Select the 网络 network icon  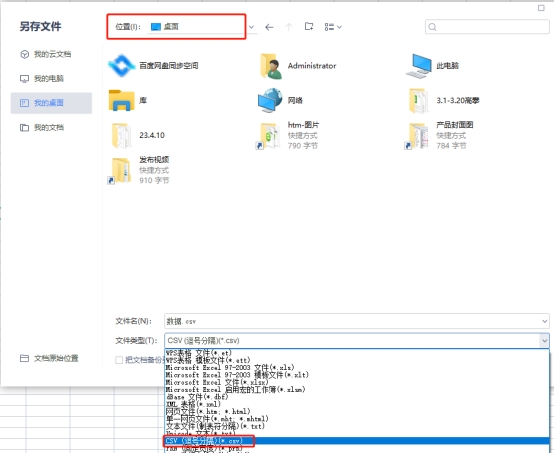(x=270, y=100)
